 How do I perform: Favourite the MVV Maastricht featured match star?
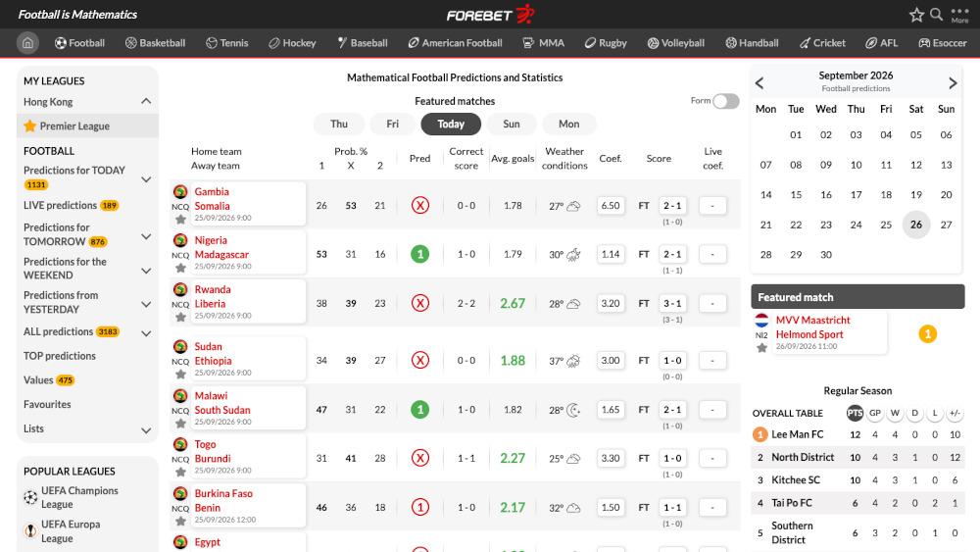761,348
